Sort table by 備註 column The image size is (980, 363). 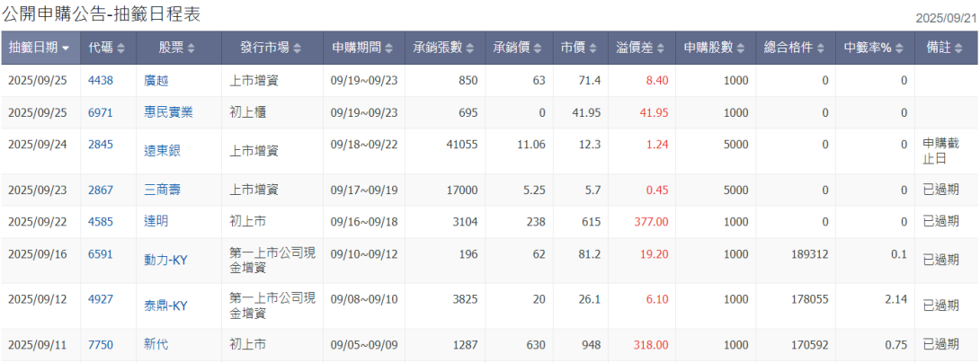pos(947,48)
